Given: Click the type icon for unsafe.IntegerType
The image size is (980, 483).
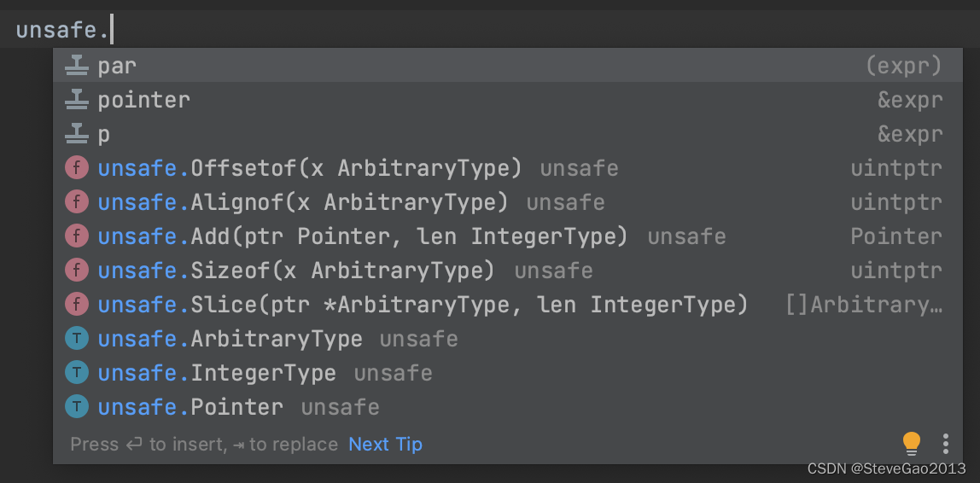Looking at the screenshot, I should click(x=77, y=373).
